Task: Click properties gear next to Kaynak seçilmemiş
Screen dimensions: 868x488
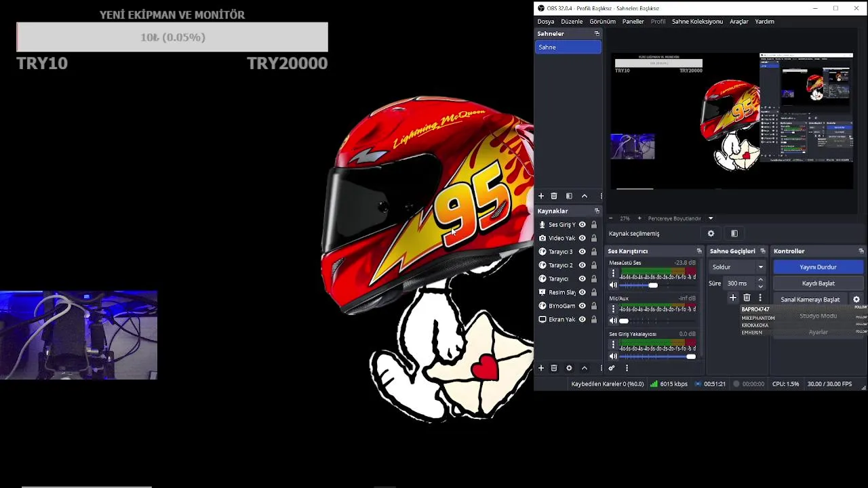Action: point(711,233)
